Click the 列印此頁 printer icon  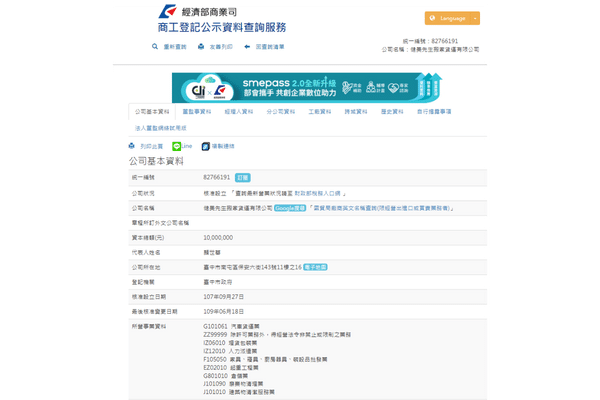click(131, 146)
